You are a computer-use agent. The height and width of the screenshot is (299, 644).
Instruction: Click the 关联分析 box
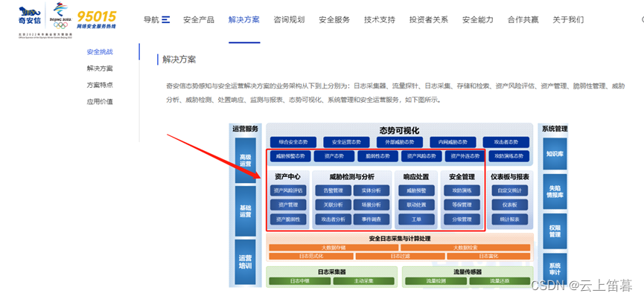pos(334,205)
